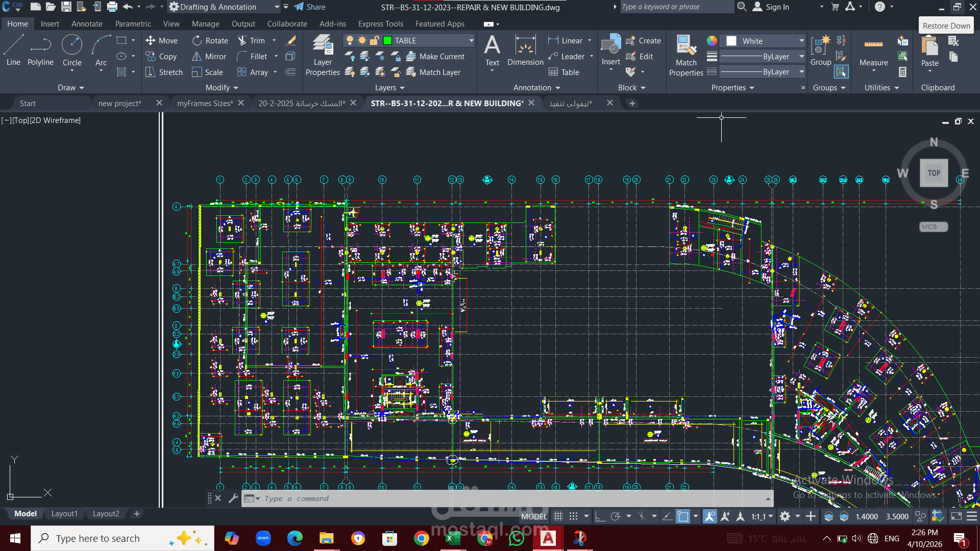980x551 pixels.
Task: Click the Move tool icon
Action: click(x=151, y=41)
